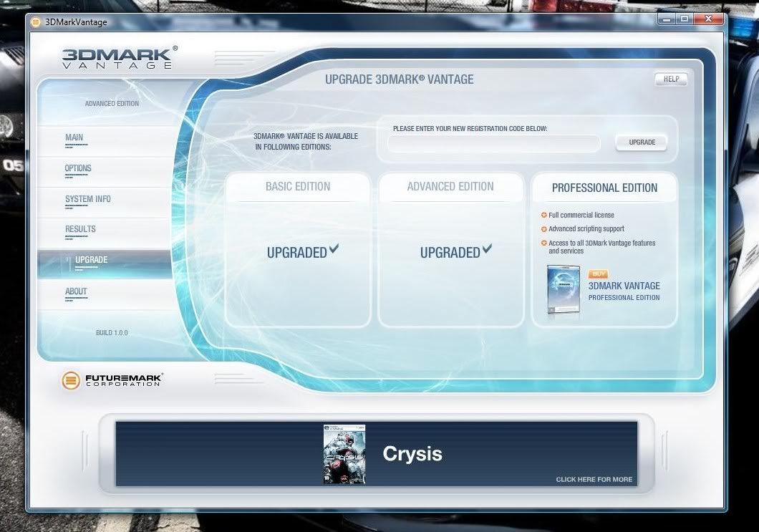This screenshot has height=532, width=759.
Task: Click the 3DMark Vantage product box image
Action: click(563, 289)
